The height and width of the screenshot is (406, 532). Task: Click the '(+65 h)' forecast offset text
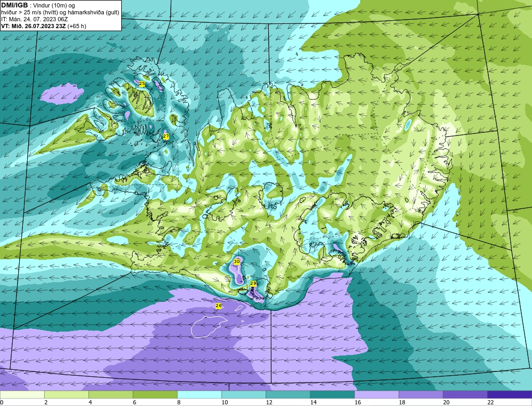77,26
